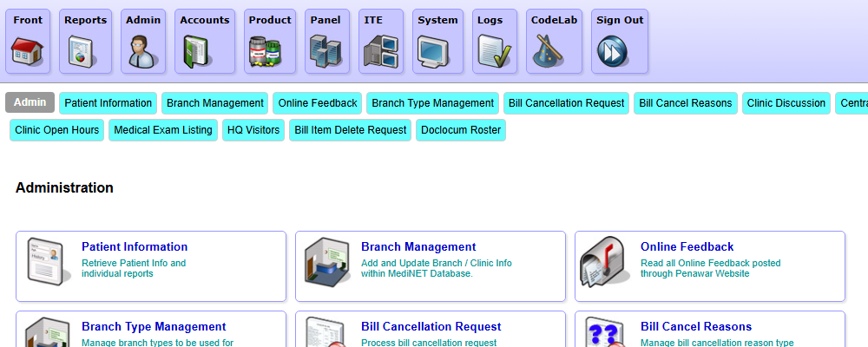The width and height of the screenshot is (868, 347).
Task: Open Admin section person icon
Action: 142,51
